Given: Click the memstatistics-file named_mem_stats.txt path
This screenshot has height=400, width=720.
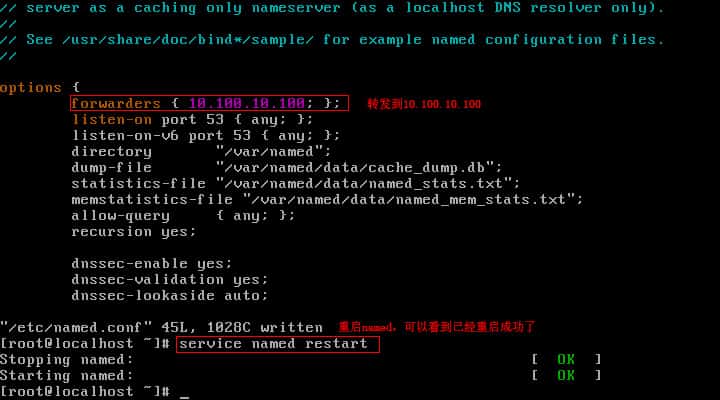Looking at the screenshot, I should pyautogui.click(x=413, y=200).
